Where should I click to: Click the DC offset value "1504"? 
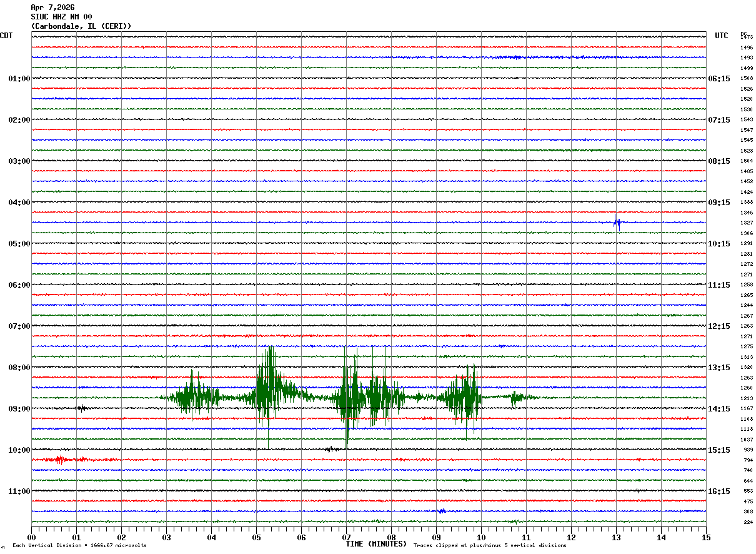pyautogui.click(x=747, y=161)
